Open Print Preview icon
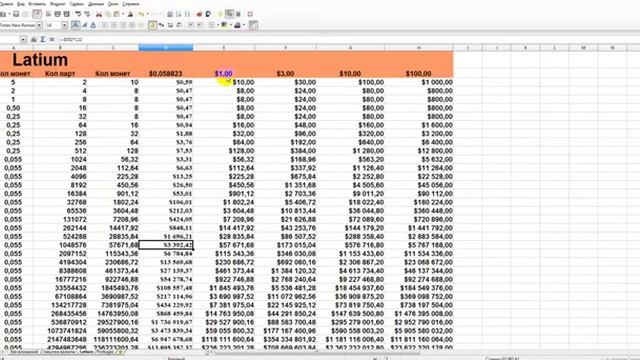This screenshot has height=360, width=640. [67, 14]
